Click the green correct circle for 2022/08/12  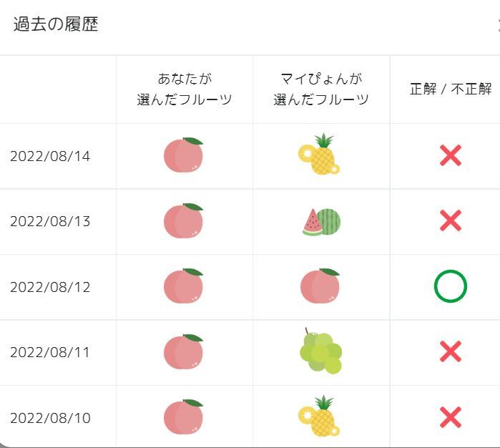pyautogui.click(x=451, y=287)
